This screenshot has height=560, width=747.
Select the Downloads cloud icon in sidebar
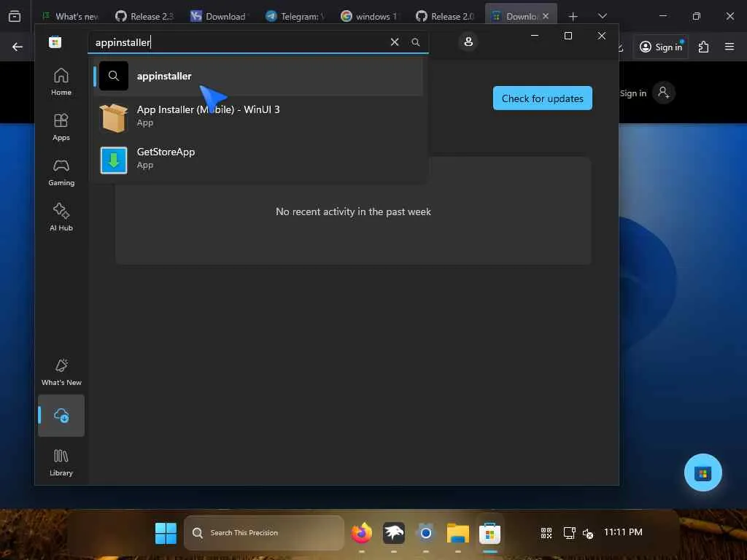(61, 415)
